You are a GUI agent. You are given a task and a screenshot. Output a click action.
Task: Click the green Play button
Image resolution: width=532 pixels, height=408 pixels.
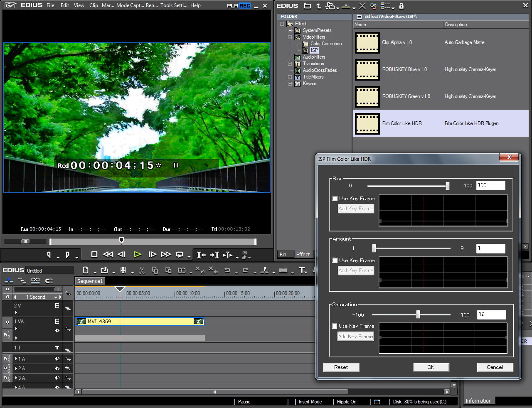tap(138, 254)
